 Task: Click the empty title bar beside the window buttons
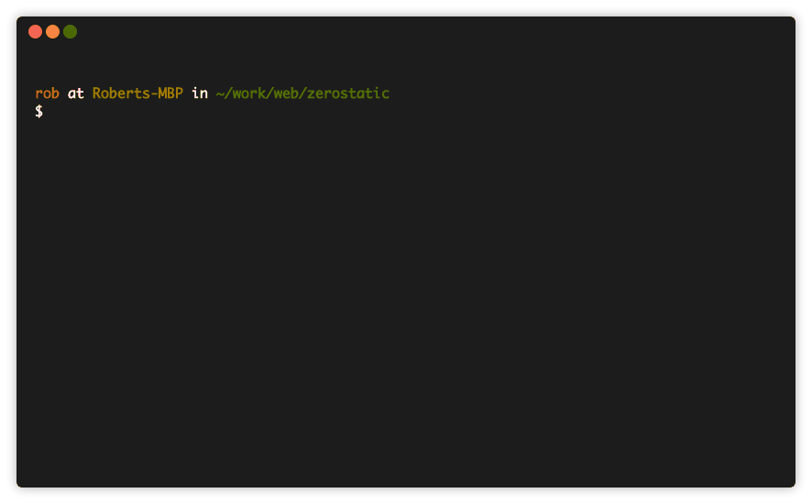412,32
